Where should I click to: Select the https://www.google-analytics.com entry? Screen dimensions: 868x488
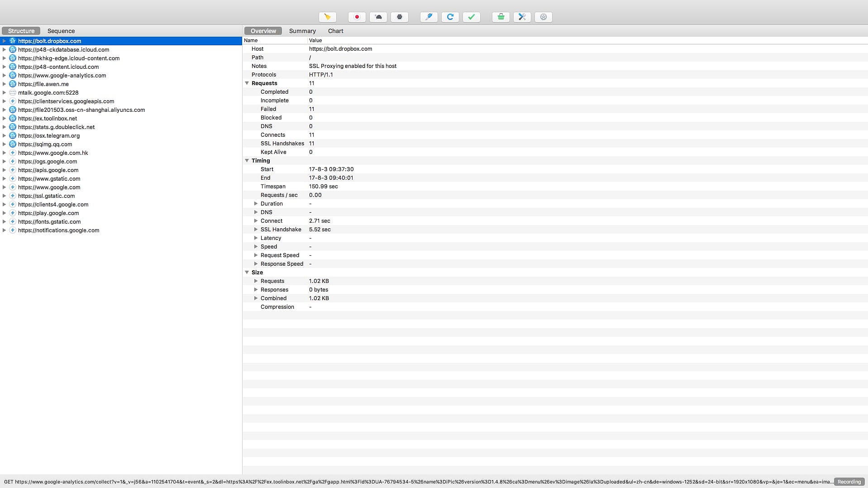point(62,76)
